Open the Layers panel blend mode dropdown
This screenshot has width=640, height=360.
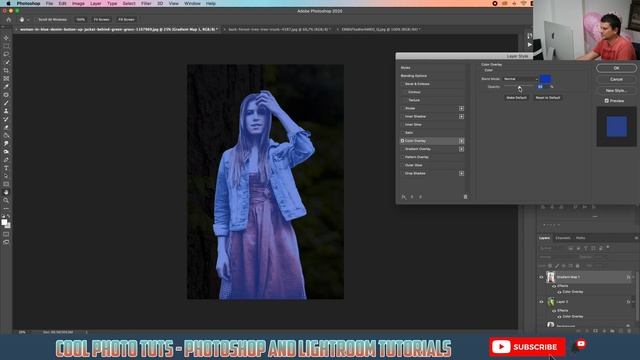pyautogui.click(x=557, y=257)
